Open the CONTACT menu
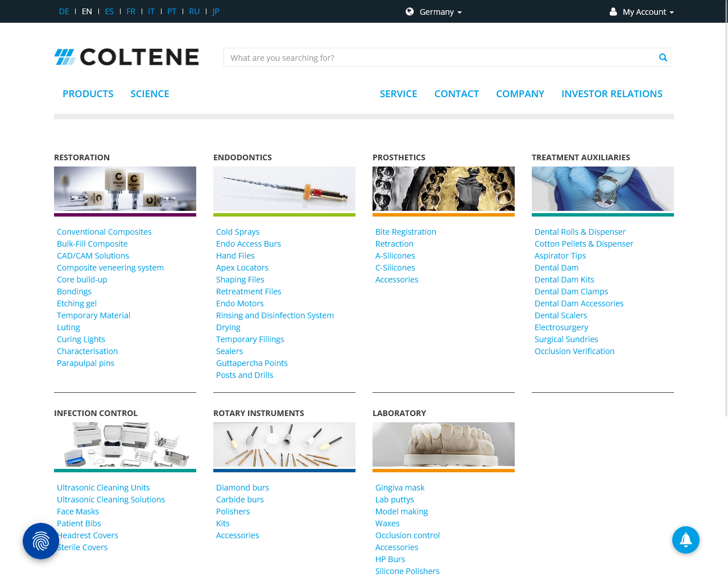Image resolution: width=728 pixels, height=582 pixels. tap(457, 94)
